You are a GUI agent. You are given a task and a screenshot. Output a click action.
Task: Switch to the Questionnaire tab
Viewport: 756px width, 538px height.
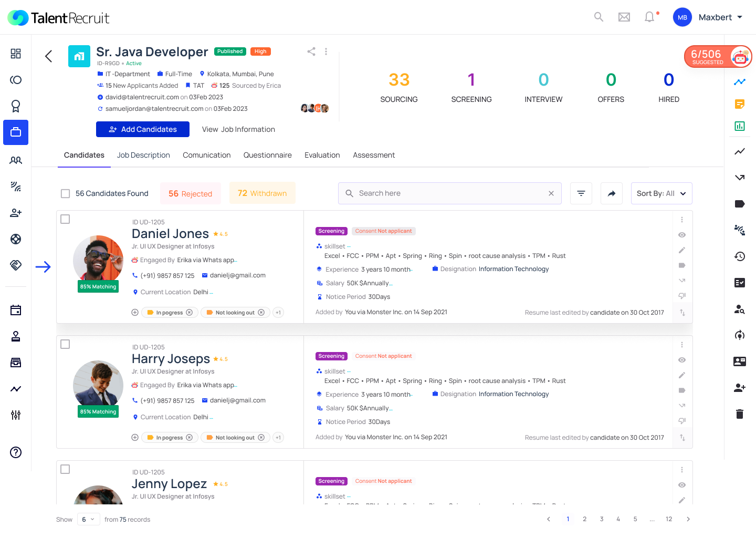click(x=268, y=156)
